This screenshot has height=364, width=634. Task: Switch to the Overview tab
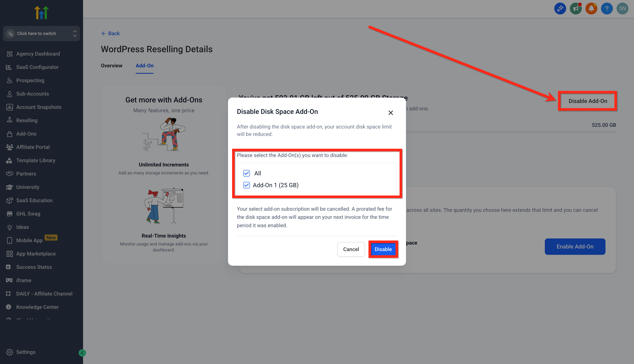112,66
